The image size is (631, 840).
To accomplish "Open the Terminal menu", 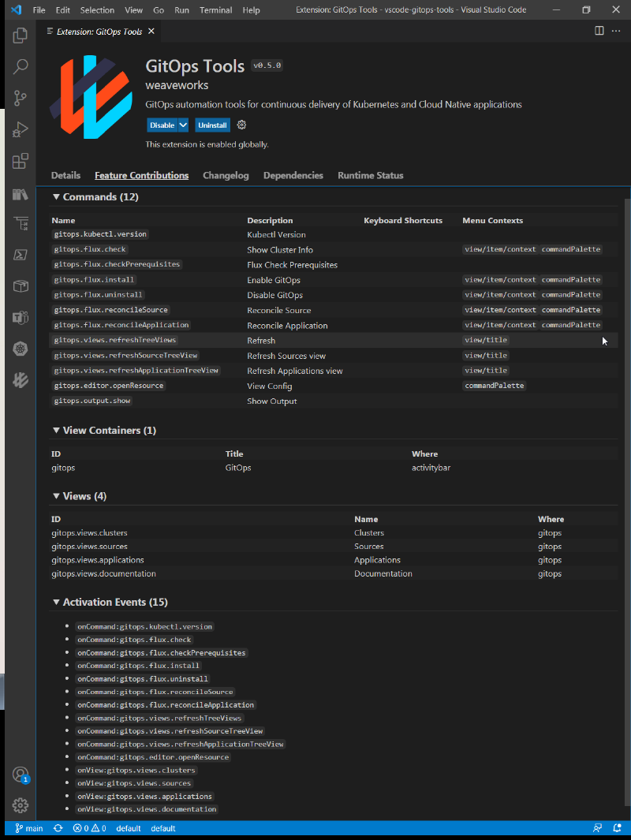I will (216, 10).
